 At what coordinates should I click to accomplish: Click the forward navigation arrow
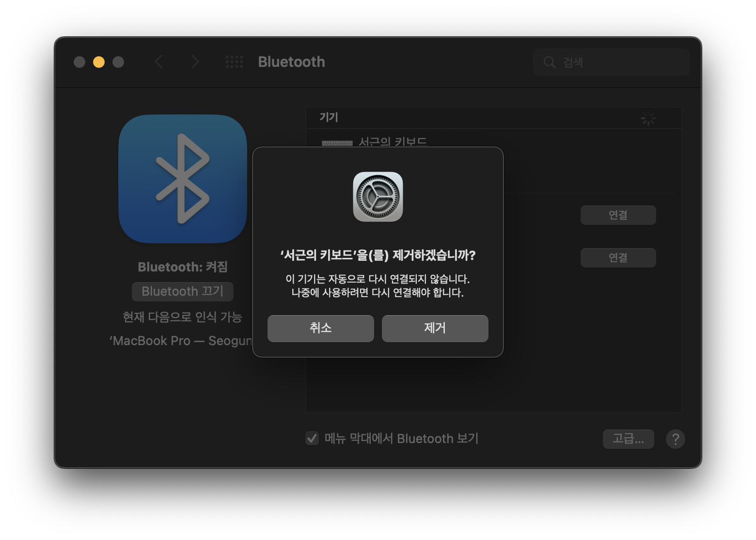coord(195,62)
